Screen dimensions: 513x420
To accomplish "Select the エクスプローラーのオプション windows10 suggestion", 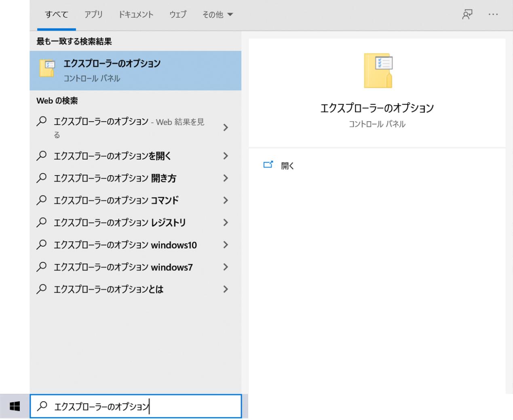I will [135, 245].
